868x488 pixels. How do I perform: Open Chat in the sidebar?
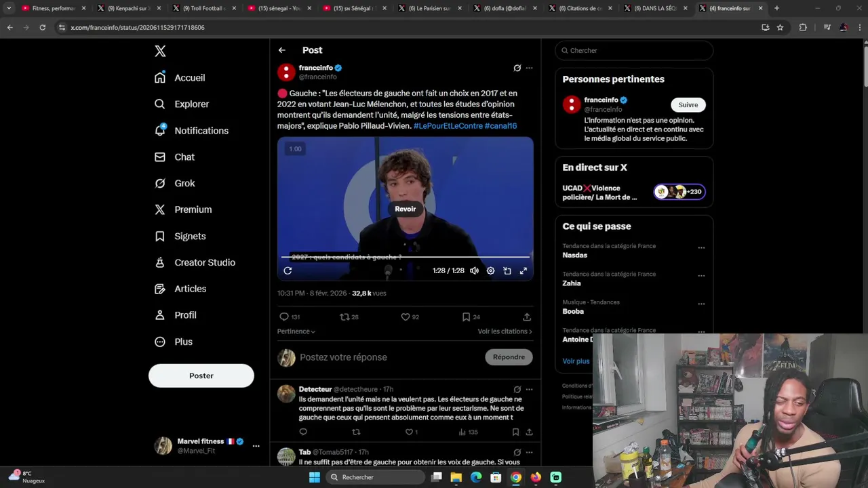click(x=174, y=157)
